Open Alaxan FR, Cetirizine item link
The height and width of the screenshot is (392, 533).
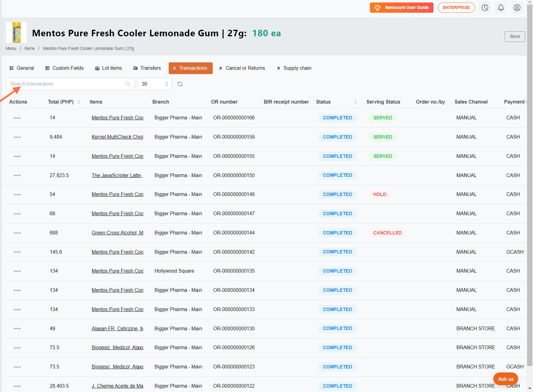pyautogui.click(x=118, y=329)
